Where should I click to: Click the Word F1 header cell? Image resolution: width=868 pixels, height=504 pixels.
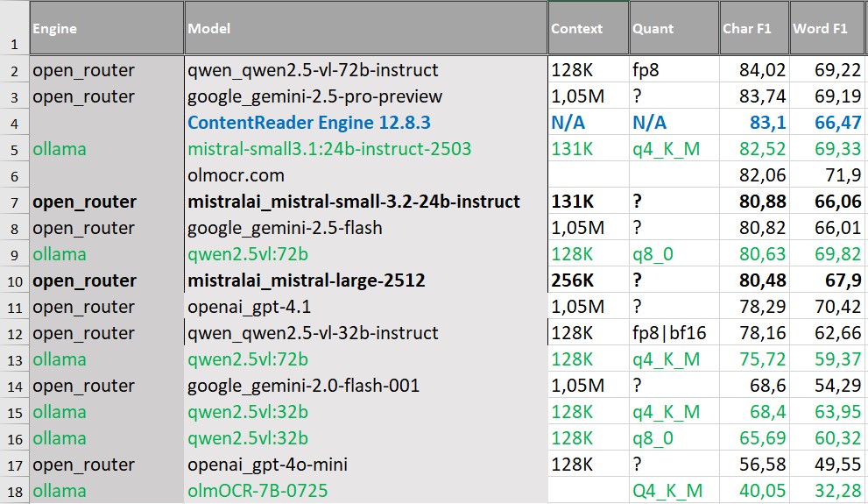tap(827, 29)
